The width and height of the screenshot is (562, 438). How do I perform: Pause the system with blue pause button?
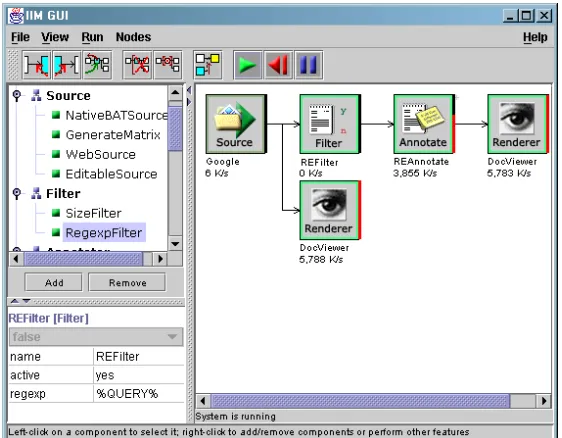point(309,65)
